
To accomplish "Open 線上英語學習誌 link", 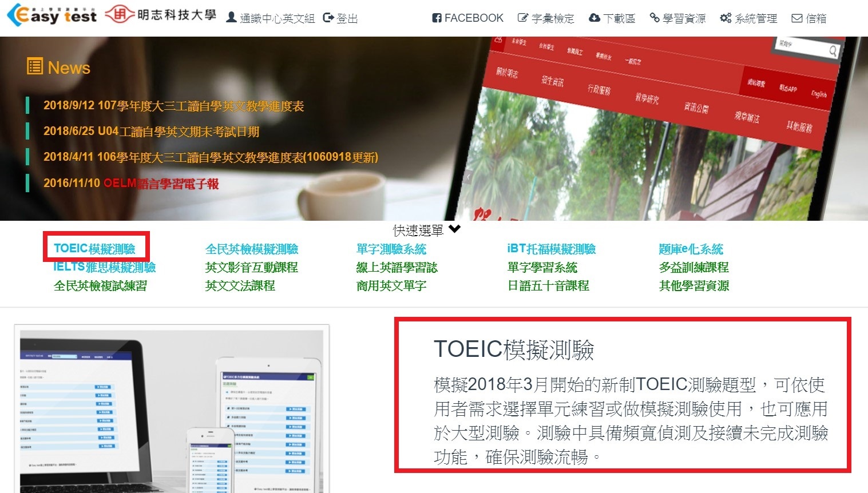I will tap(397, 267).
